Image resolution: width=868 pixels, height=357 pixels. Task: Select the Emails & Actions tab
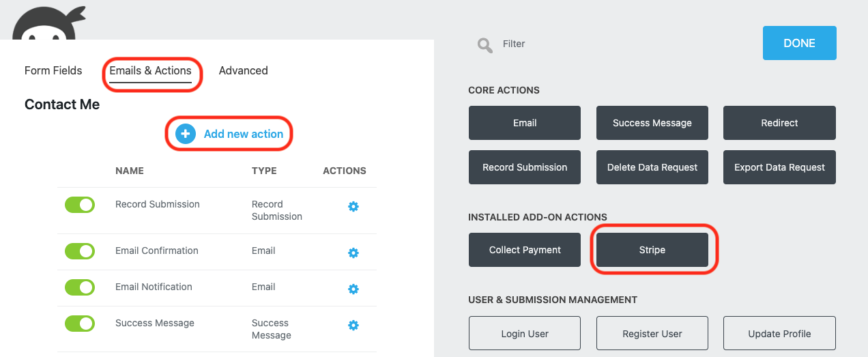(151, 71)
